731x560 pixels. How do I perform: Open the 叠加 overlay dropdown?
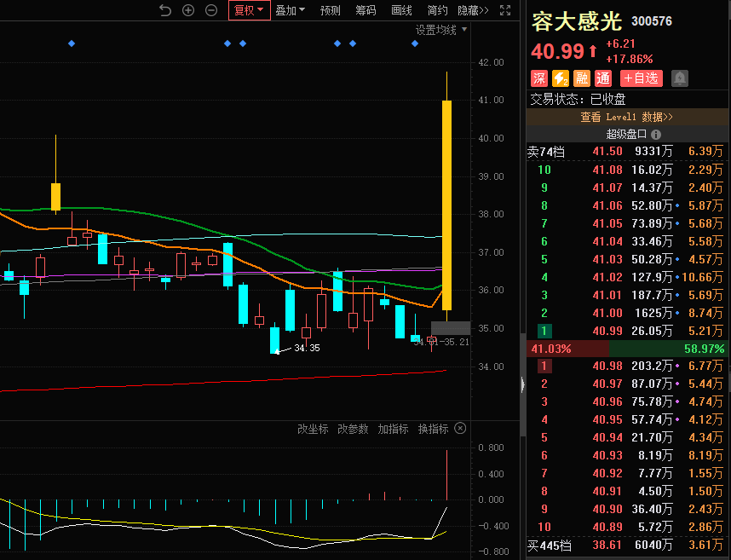[290, 10]
